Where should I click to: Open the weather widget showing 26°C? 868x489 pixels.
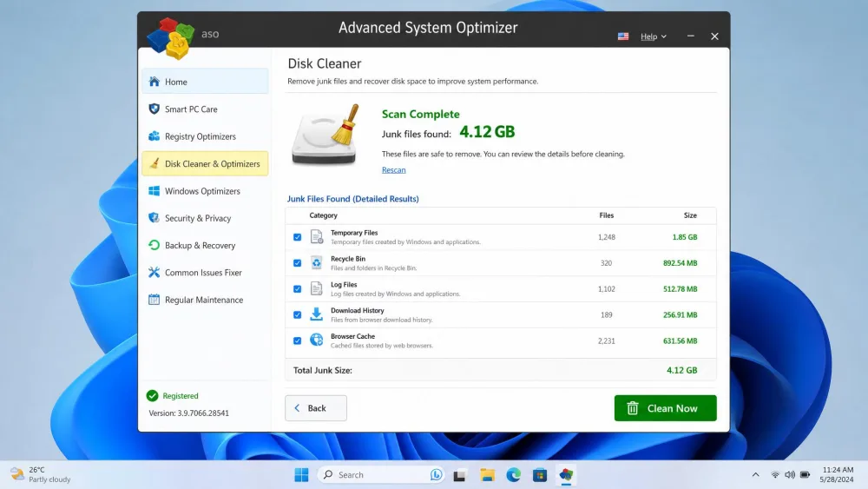point(42,474)
